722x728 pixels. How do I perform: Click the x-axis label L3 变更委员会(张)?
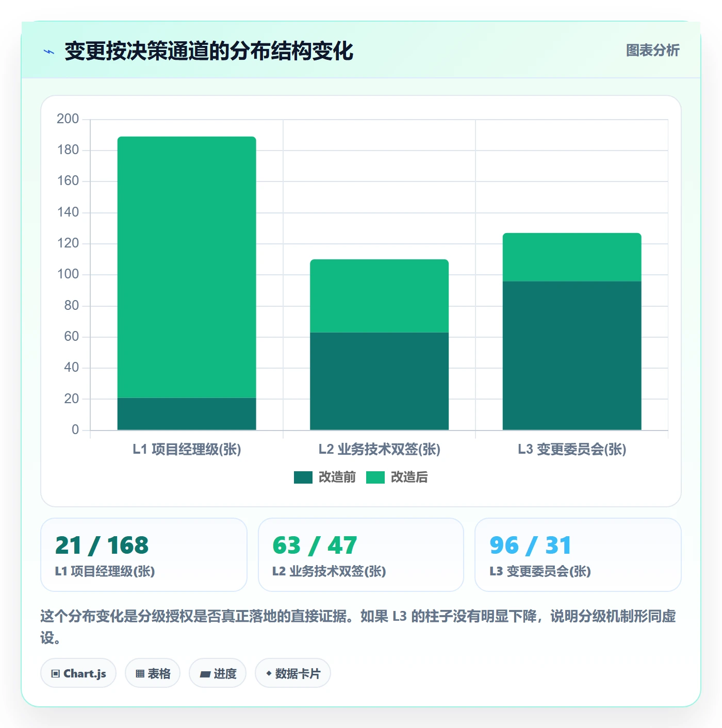(x=572, y=450)
